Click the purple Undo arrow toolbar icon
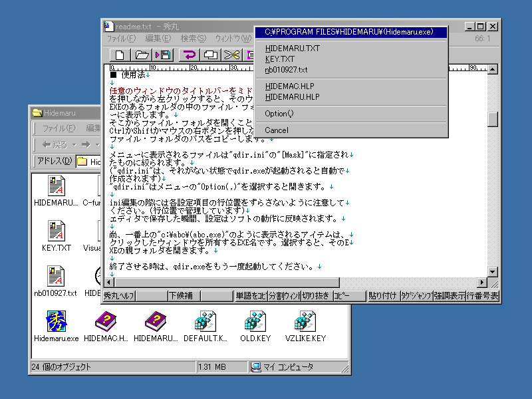532x399 pixels. [x=189, y=55]
